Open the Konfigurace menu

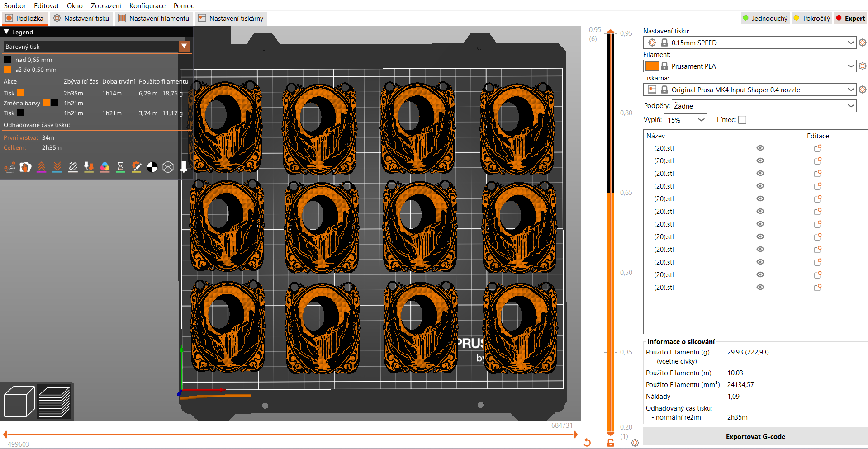click(x=147, y=6)
